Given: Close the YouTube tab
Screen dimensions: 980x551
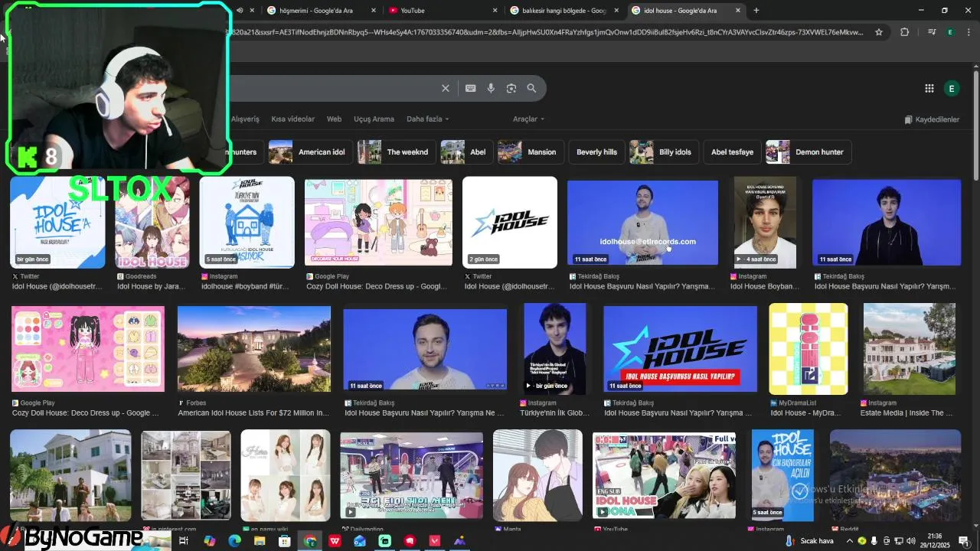Looking at the screenshot, I should pyautogui.click(x=495, y=10).
